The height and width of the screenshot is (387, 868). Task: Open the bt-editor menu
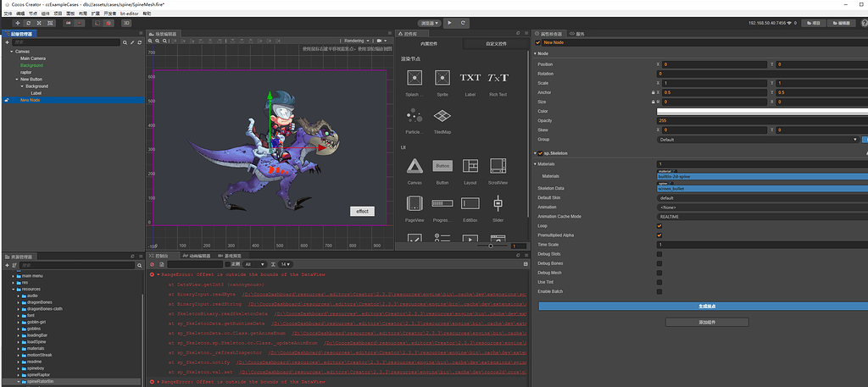[x=129, y=14]
